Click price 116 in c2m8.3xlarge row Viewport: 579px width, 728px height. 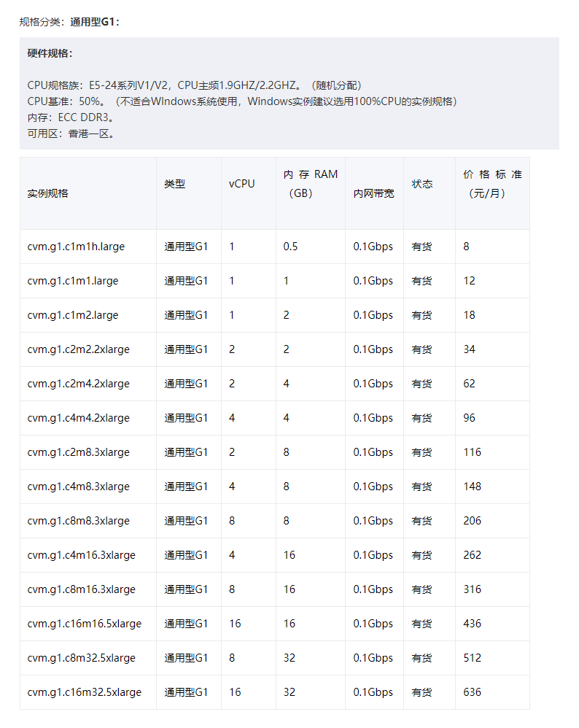click(x=473, y=453)
